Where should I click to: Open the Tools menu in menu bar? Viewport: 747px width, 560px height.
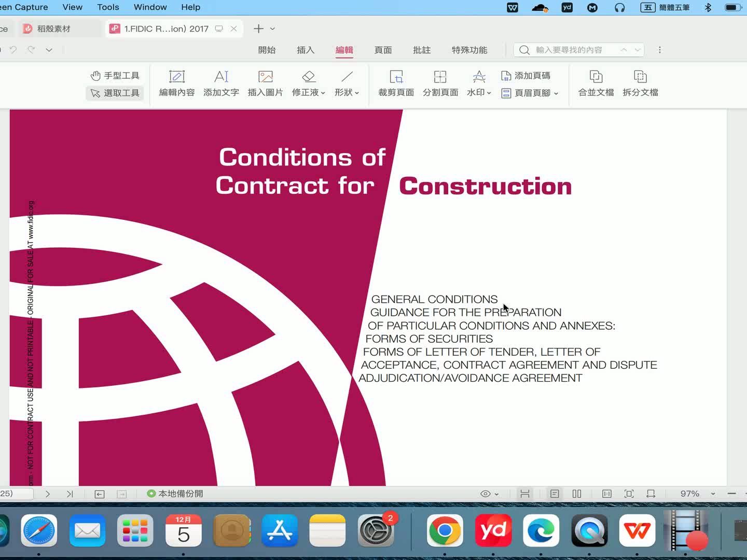point(108,7)
